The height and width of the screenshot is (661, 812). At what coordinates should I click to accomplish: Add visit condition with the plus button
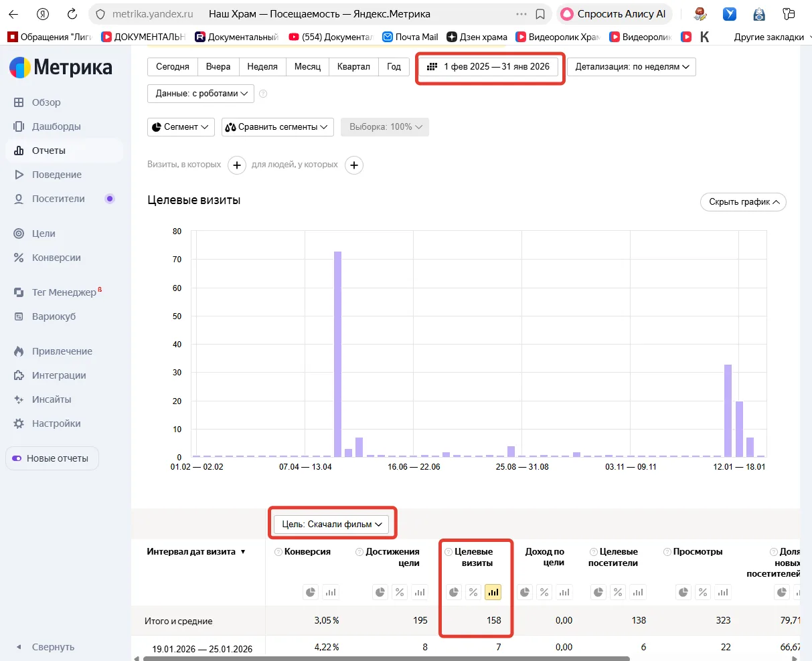[237, 165]
